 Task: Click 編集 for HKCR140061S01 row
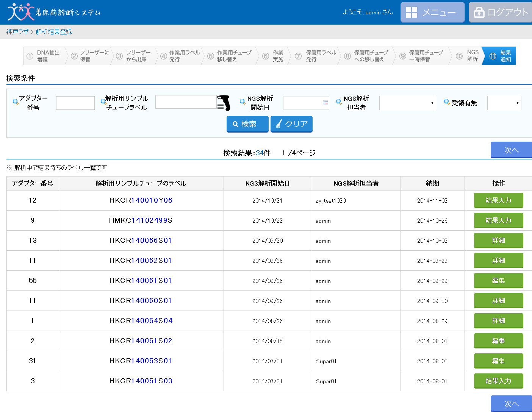click(498, 281)
